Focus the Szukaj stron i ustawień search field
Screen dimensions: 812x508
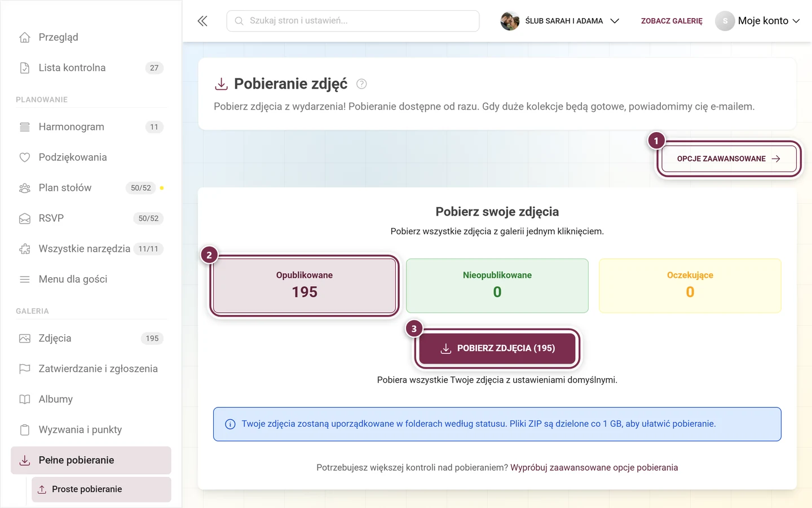click(353, 21)
